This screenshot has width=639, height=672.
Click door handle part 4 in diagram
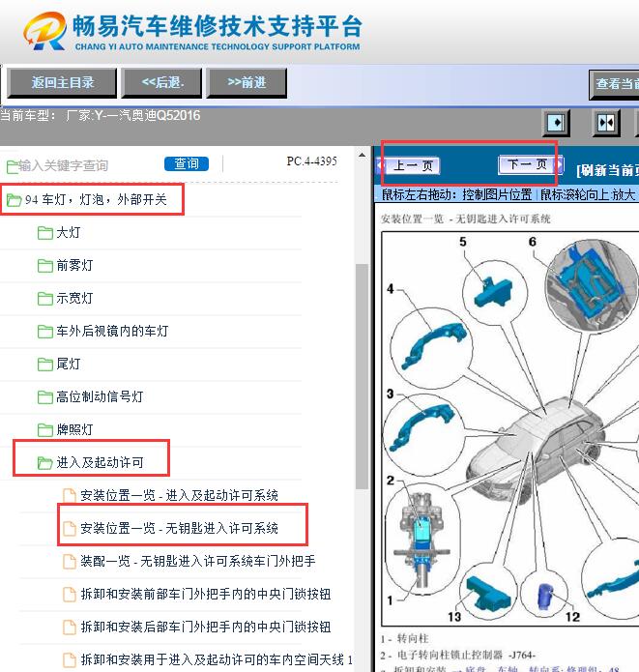click(x=433, y=346)
